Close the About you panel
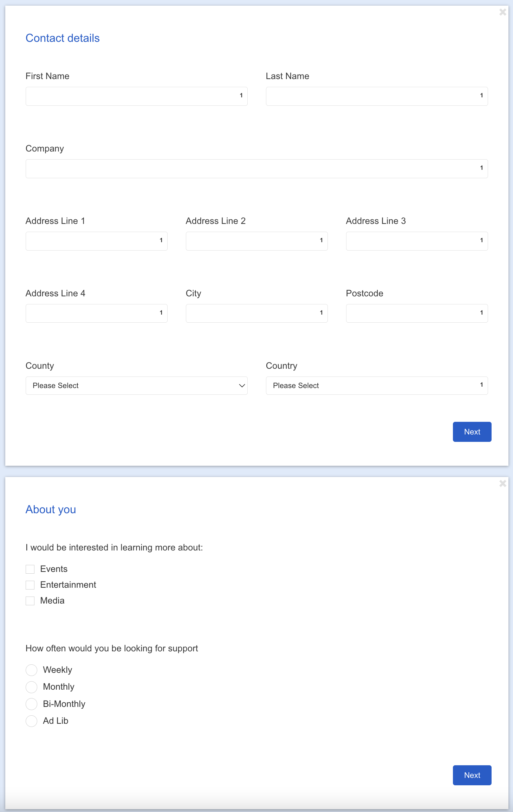Image resolution: width=513 pixels, height=812 pixels. click(x=502, y=484)
